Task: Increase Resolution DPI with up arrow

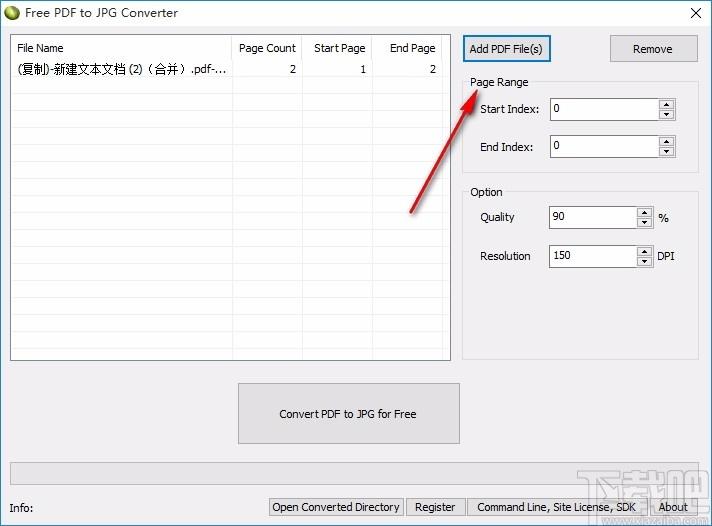Action: click(x=645, y=250)
